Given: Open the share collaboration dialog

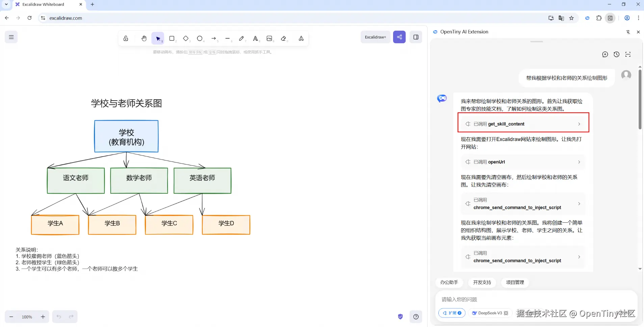Looking at the screenshot, I should [400, 37].
